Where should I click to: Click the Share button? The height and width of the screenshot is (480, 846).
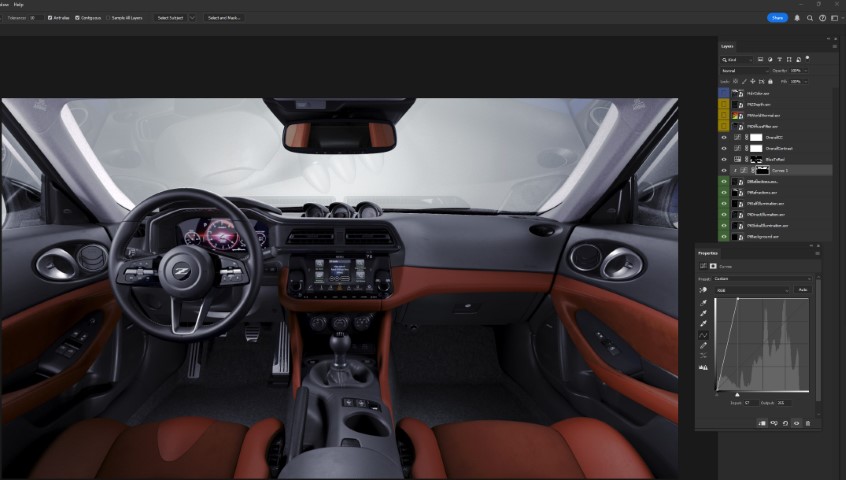777,17
